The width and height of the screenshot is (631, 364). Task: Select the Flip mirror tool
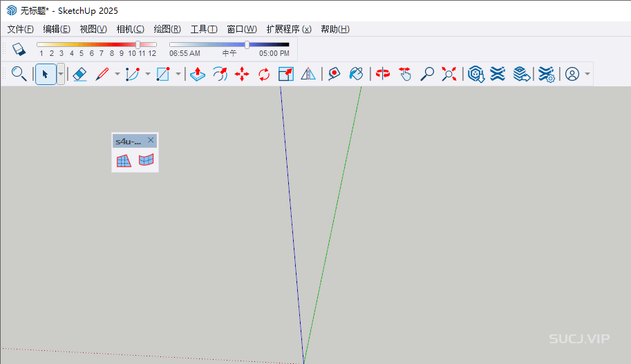308,74
